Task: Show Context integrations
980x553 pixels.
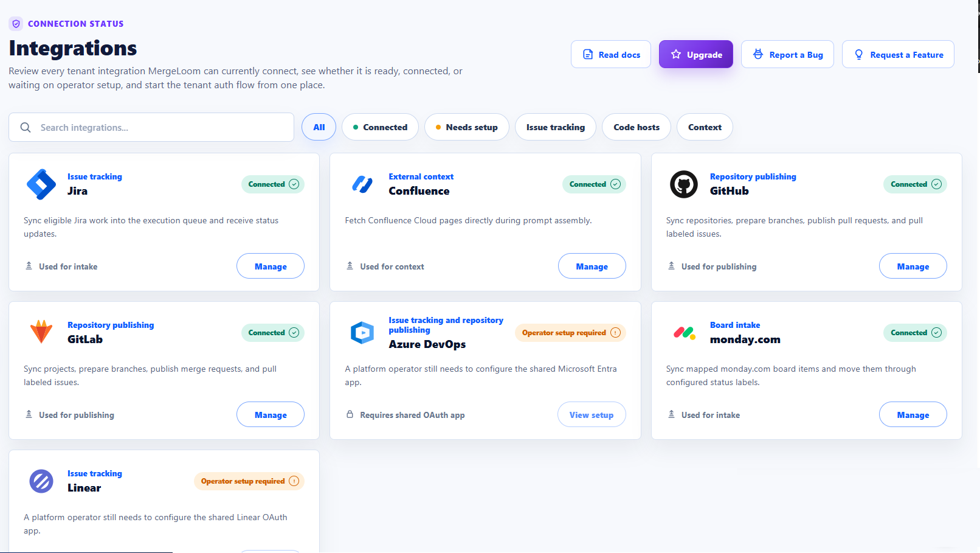Action: click(x=705, y=127)
